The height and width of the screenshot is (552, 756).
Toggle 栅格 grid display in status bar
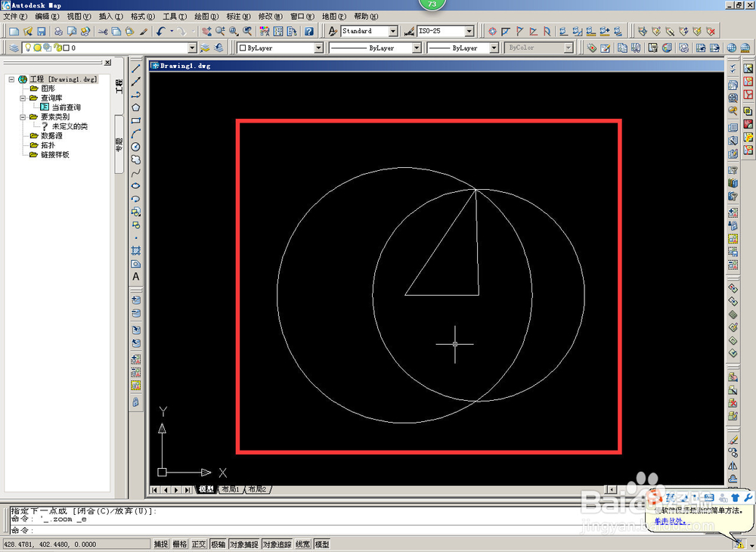180,544
